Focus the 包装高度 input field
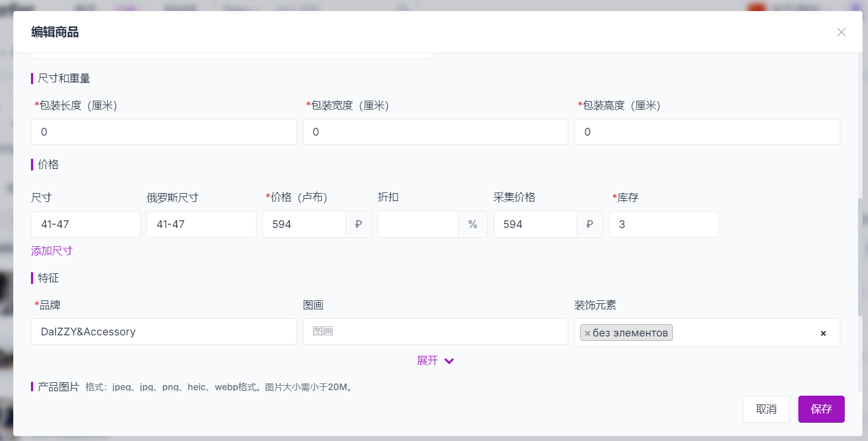 point(707,132)
